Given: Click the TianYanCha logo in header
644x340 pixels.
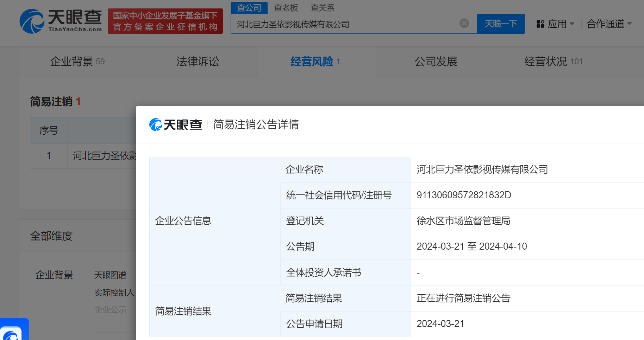Looking at the screenshot, I should (61, 21).
